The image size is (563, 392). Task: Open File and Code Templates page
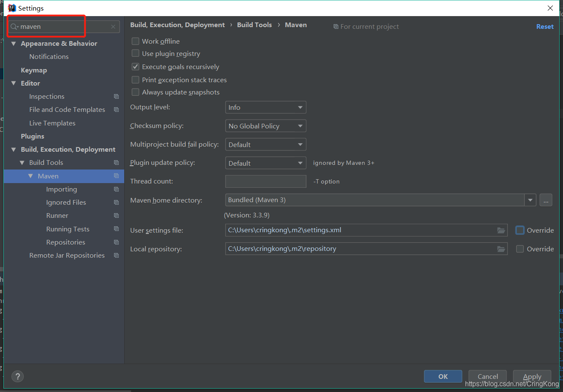pyautogui.click(x=67, y=110)
